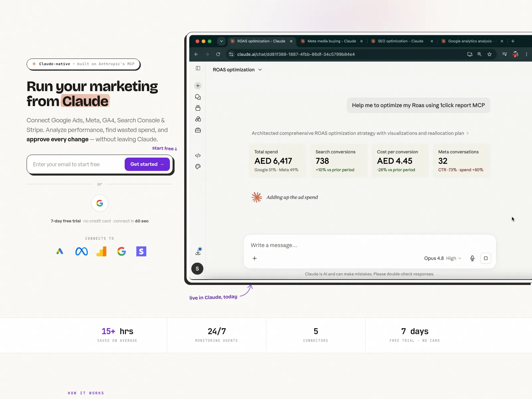Click the Google Ads connector logo
Image resolution: width=532 pixels, height=399 pixels.
60,251
